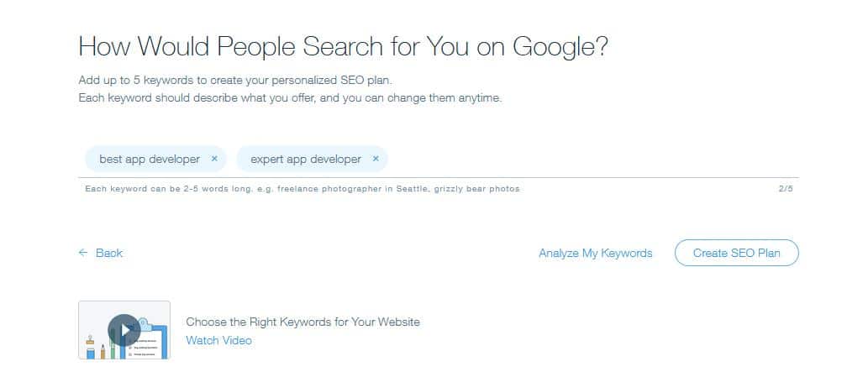
Task: Click the Create SEO Plan button
Action: [736, 253]
